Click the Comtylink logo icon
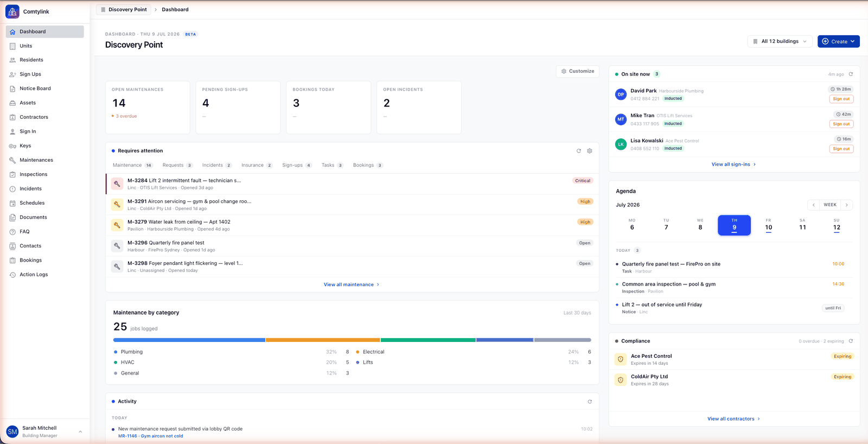868x444 pixels. click(x=12, y=11)
